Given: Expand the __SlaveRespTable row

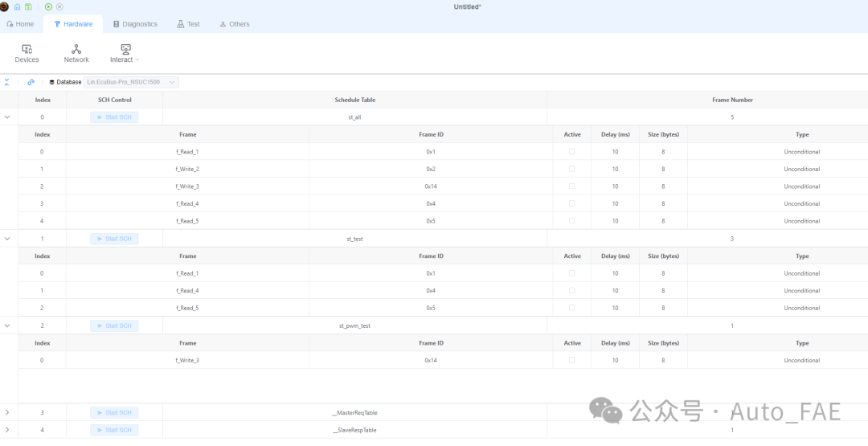Looking at the screenshot, I should (7, 430).
